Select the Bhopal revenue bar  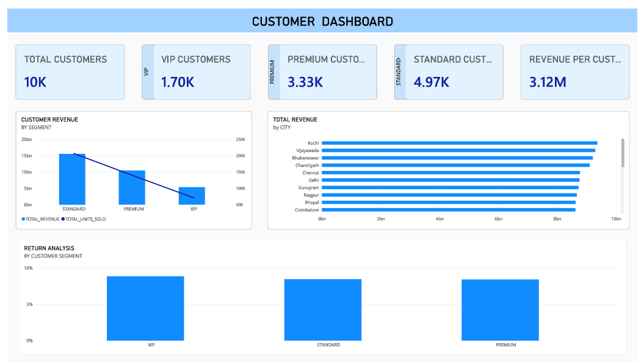click(x=449, y=202)
